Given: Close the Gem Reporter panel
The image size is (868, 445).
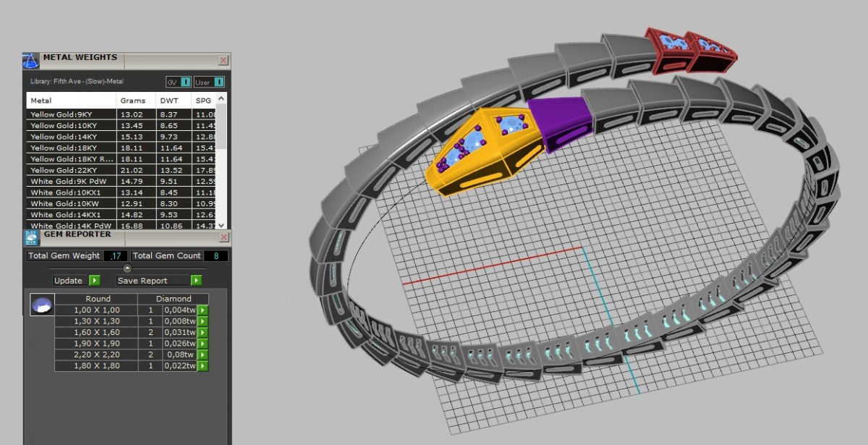Looking at the screenshot, I should (x=223, y=236).
